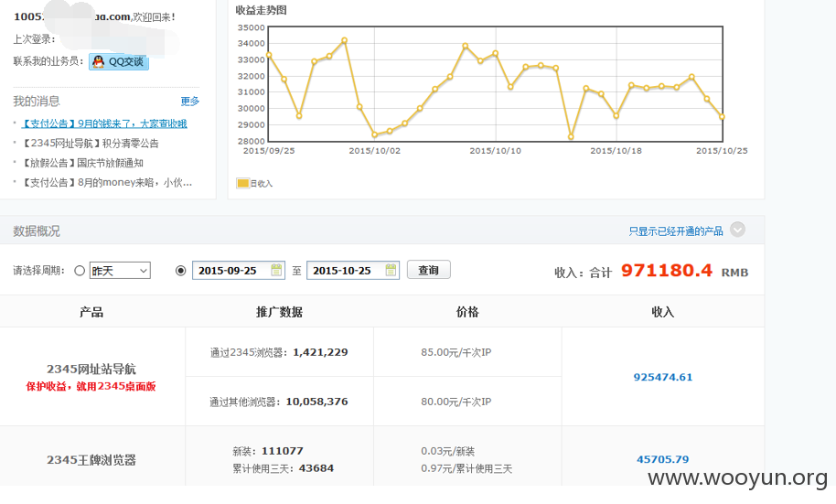This screenshot has width=836, height=504.
Task: Open 【支付公告】8月的money来咯 message
Action: (107, 183)
